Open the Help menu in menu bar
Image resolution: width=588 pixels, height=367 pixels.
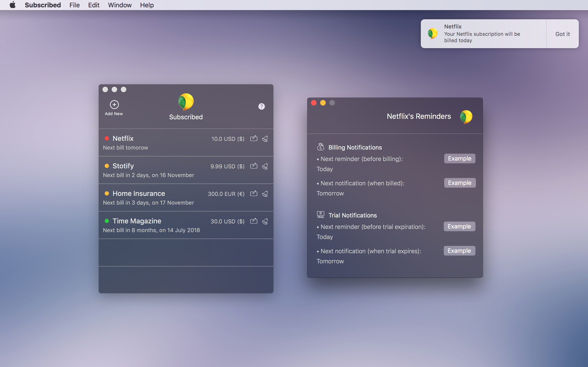tap(147, 5)
